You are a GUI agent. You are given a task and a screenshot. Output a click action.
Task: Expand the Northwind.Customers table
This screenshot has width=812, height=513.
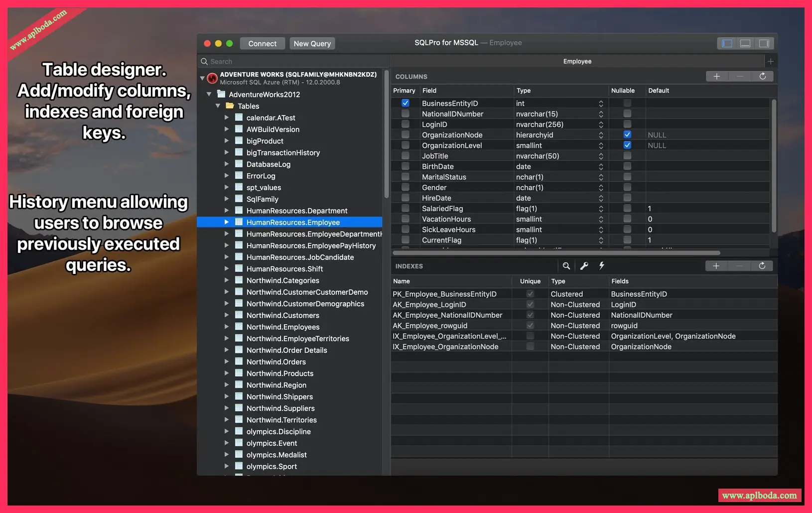coord(227,315)
